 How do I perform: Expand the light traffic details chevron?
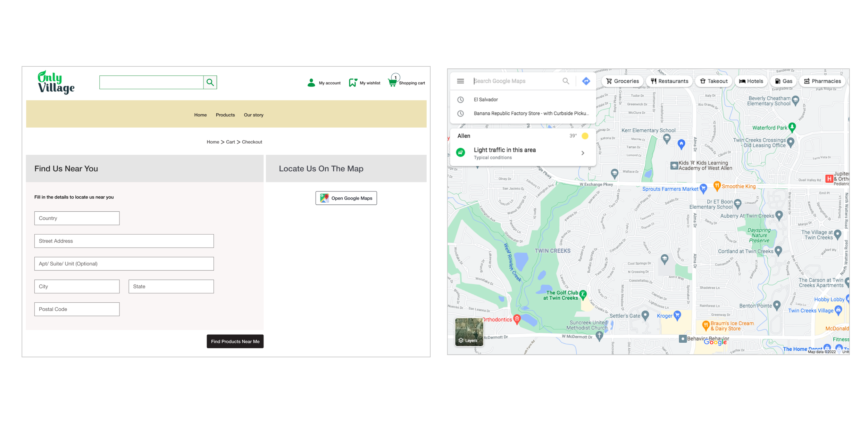(583, 153)
